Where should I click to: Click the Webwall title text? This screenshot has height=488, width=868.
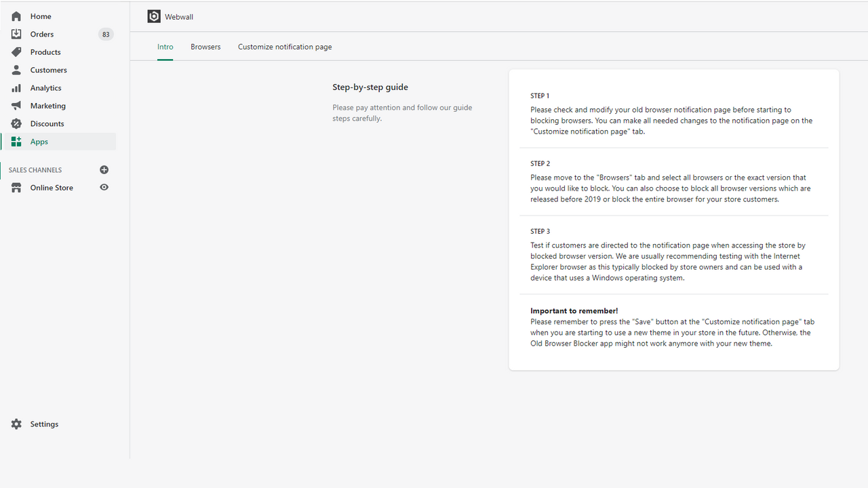click(178, 16)
